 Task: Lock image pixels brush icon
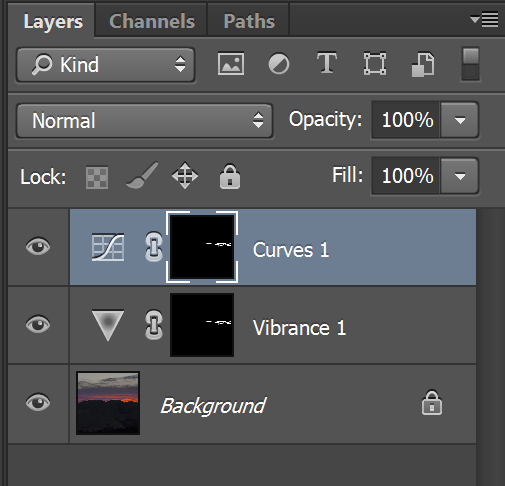pyautogui.click(x=142, y=176)
